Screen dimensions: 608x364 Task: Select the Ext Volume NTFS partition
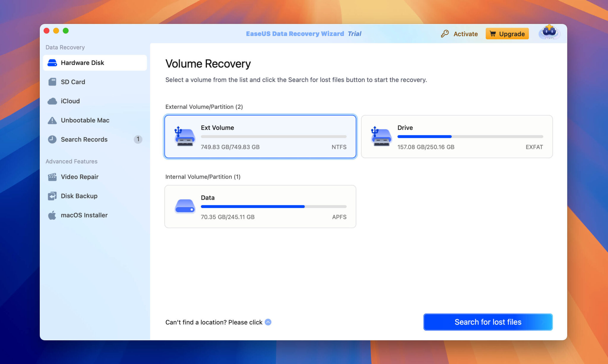tap(260, 137)
